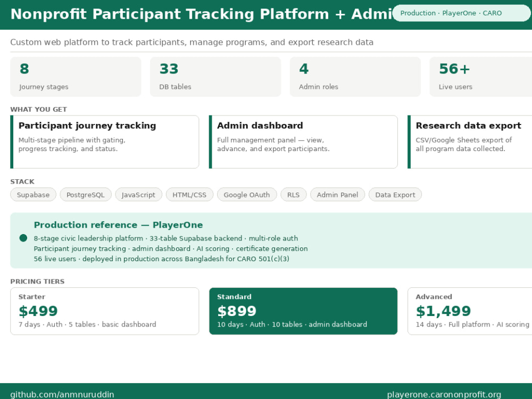Image resolution: width=532 pixels, height=399 pixels.
Task: Select the 8 Journey stages stat card
Action: [76, 77]
